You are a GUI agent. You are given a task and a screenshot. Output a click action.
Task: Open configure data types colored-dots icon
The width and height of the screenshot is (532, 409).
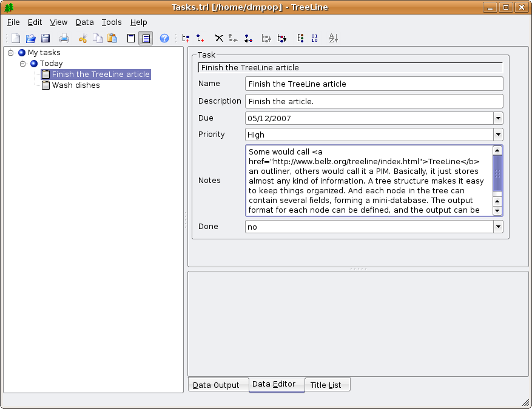(x=300, y=38)
